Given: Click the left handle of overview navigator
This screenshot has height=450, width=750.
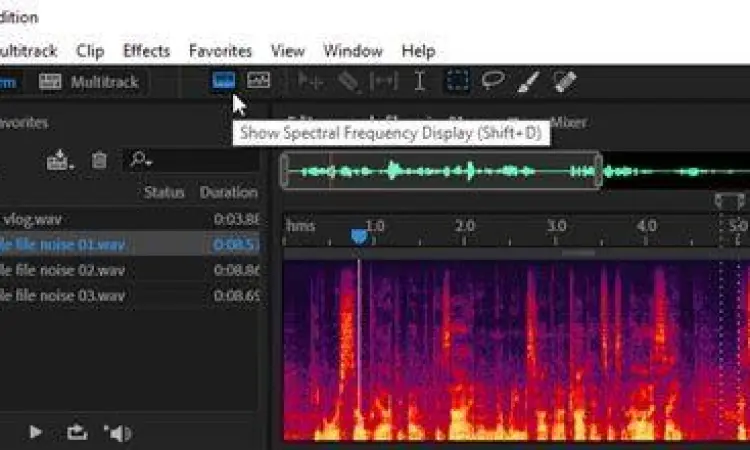Looking at the screenshot, I should click(285, 171).
